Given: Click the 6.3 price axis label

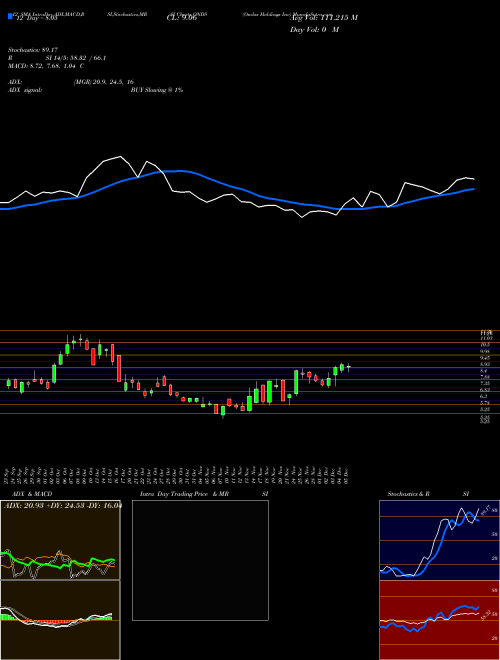Looking at the screenshot, I should (x=483, y=396).
